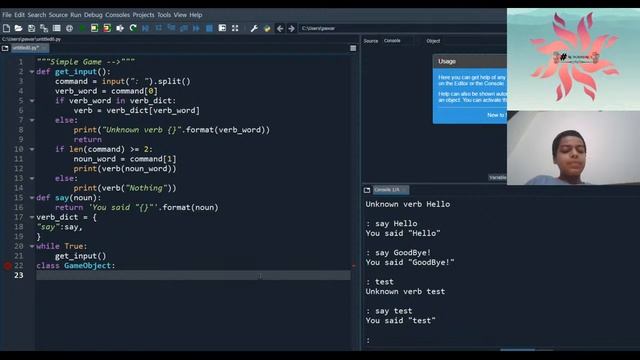Viewport: 640px width, 360px height.
Task: Click 'Unknown verb Hello' console output
Action: tap(408, 204)
